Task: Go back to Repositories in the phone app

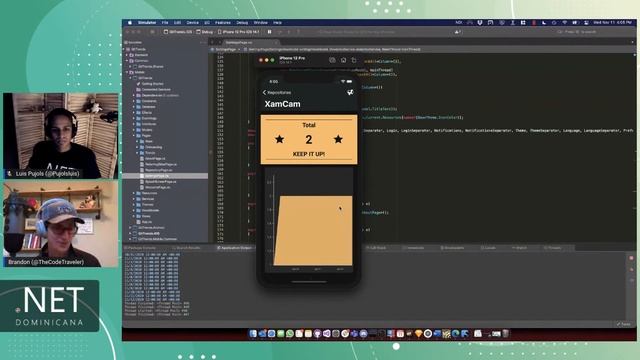Action: (x=277, y=93)
